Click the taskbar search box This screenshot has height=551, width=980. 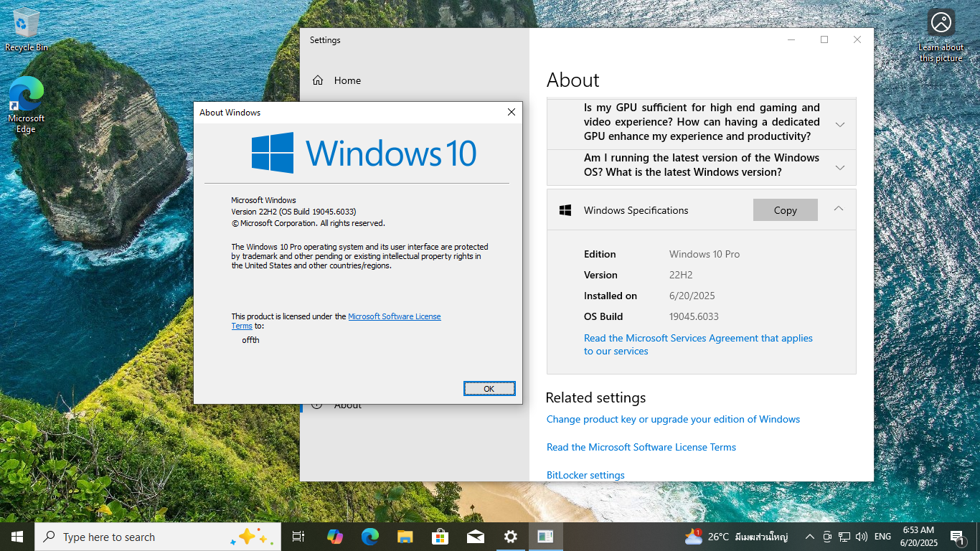pos(158,537)
